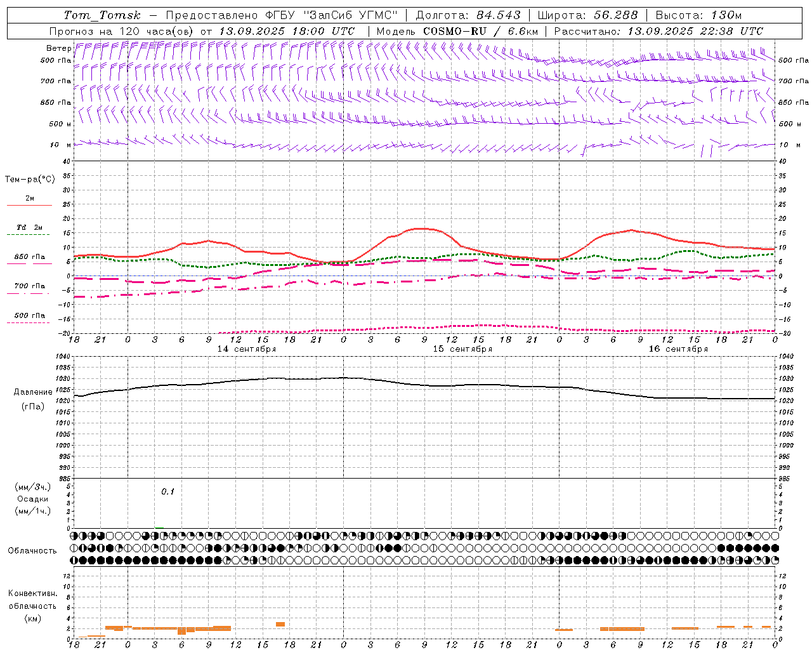Click the Tom_Tomsk station title
The image size is (812, 650).
102,15
